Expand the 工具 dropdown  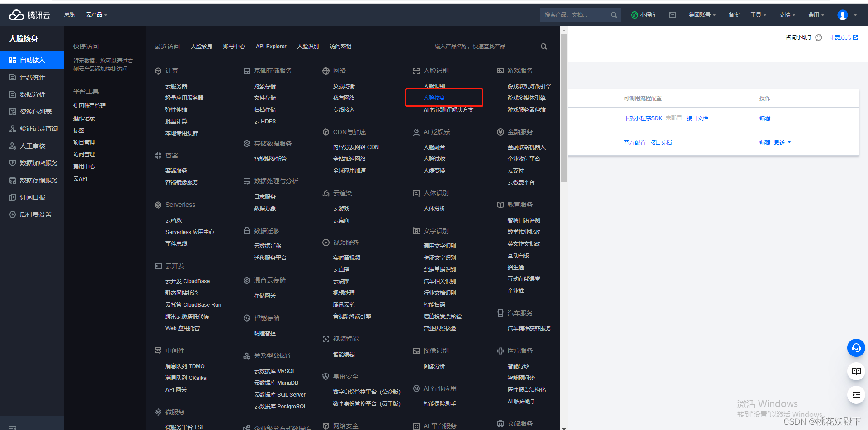coord(758,15)
